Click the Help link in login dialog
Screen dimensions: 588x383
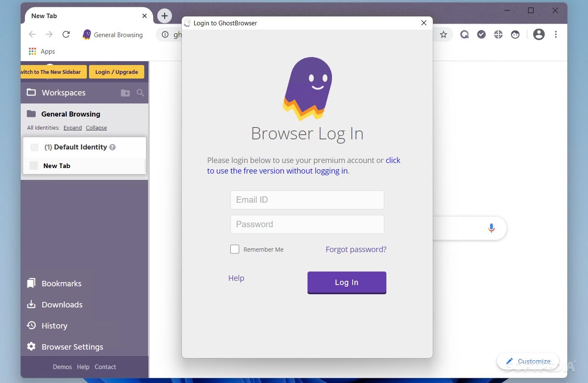236,278
